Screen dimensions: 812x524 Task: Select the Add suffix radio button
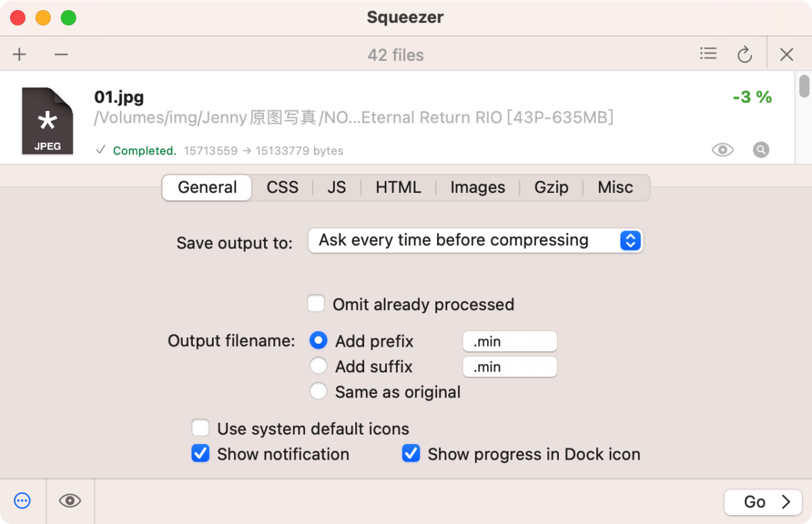click(x=318, y=366)
